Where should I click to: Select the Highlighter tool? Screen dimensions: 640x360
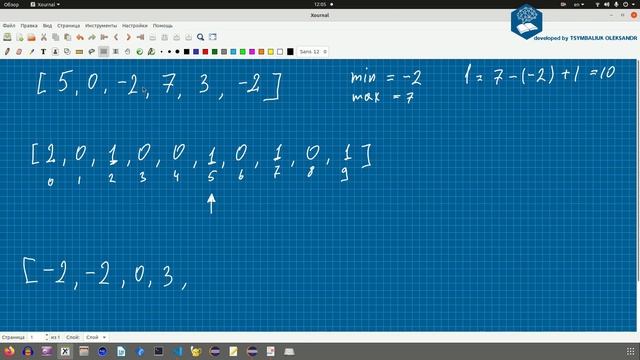pyautogui.click(x=31, y=52)
